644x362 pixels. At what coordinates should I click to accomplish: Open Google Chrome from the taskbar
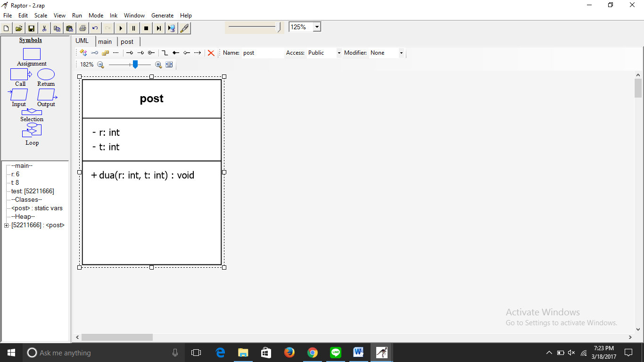click(312, 353)
